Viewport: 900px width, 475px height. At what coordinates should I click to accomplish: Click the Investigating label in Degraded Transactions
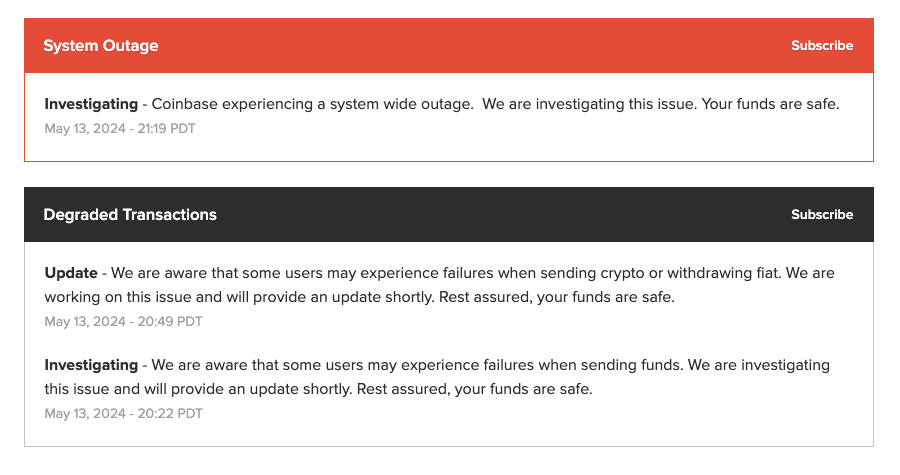point(91,365)
